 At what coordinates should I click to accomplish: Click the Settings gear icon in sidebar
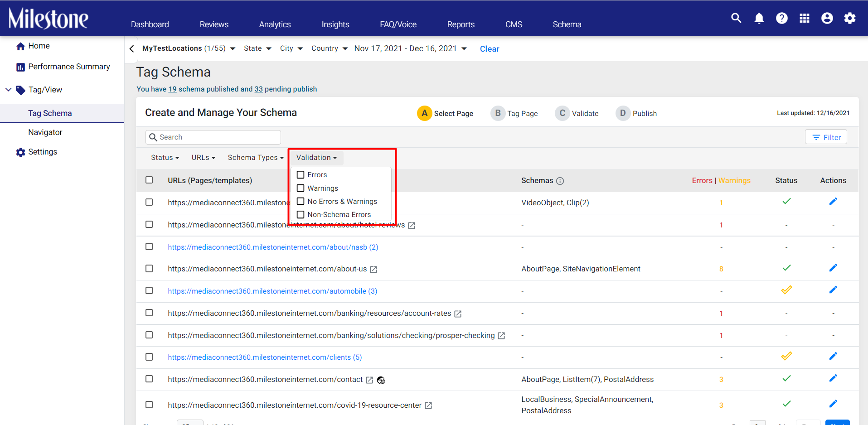pos(20,152)
